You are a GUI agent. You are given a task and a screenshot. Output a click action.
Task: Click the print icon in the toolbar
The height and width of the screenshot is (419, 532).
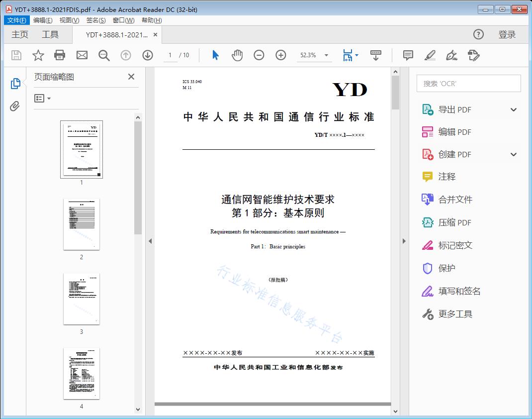coord(60,55)
